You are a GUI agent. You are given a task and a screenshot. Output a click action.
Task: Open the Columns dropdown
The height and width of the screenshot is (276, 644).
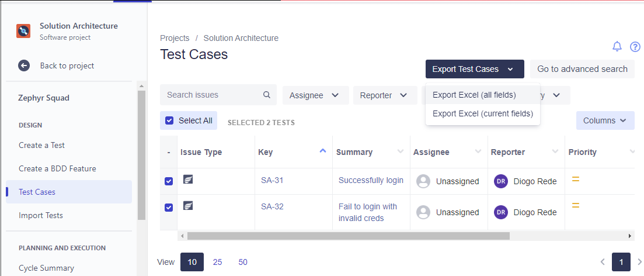tap(605, 120)
